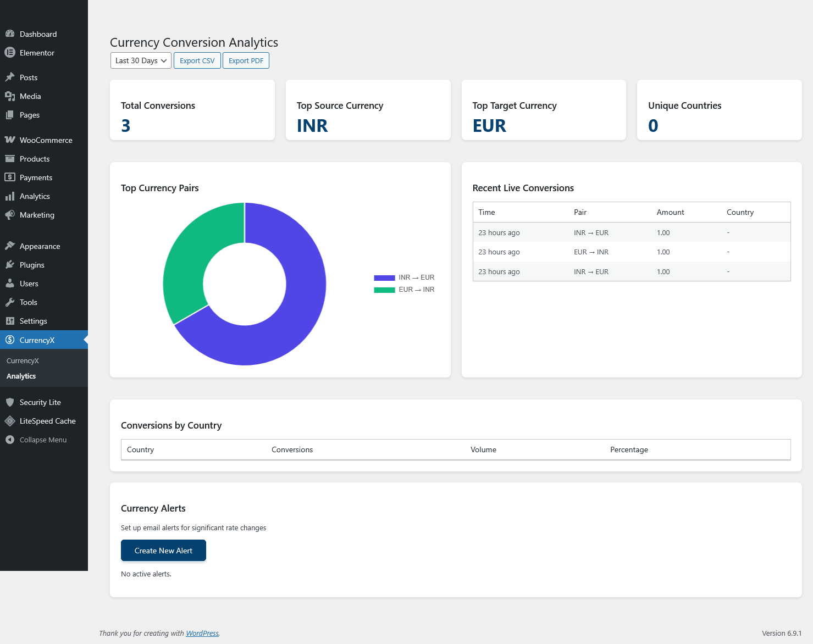This screenshot has height=644, width=813.
Task: Open the LiteSpeed Cache icon
Action: pos(10,421)
